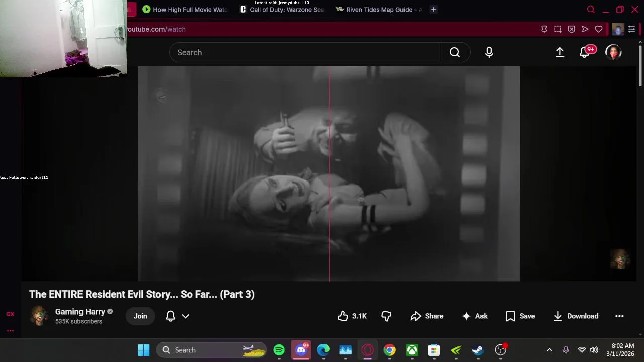Open OBS Studio from the taskbar
644x362 pixels.
(500, 350)
